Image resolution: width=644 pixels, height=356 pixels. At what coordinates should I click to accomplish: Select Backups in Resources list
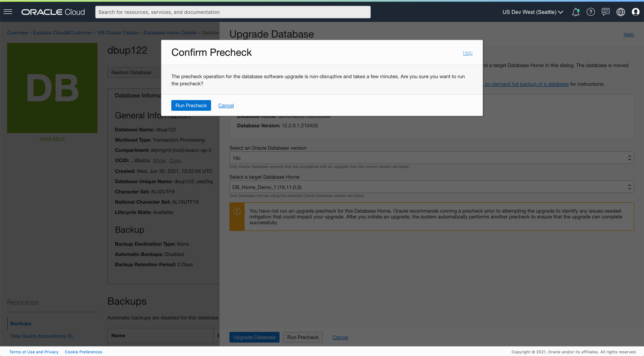click(21, 323)
